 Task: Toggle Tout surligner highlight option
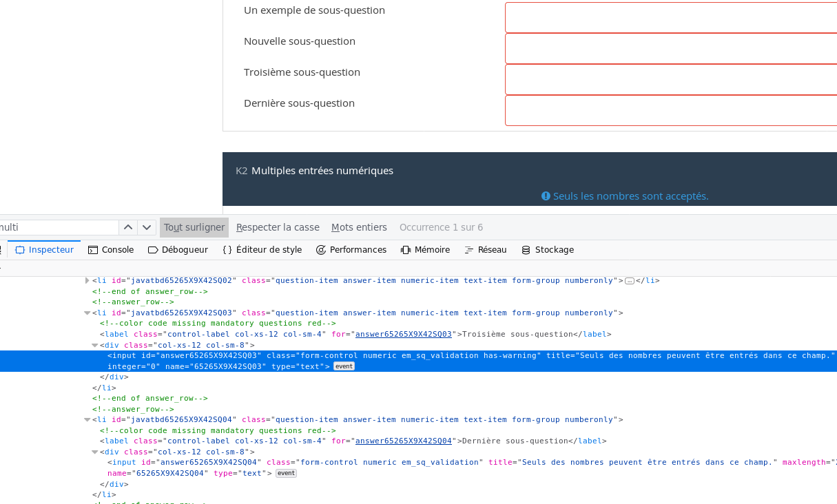tap(194, 227)
